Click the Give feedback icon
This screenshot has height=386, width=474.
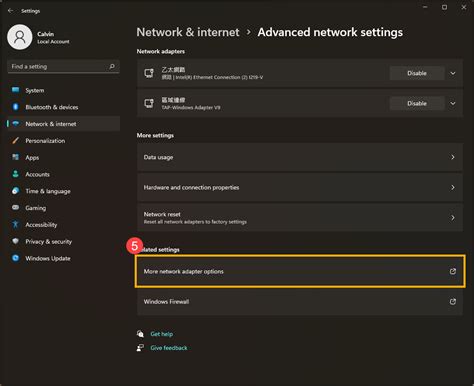140,348
